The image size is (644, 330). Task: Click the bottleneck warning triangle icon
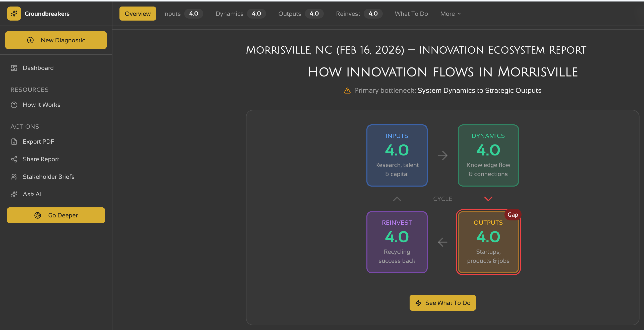tap(347, 91)
